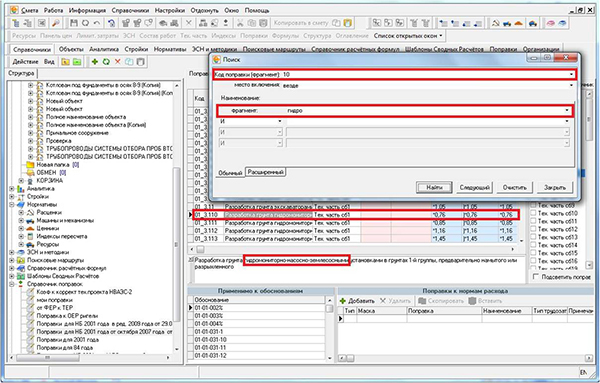Tick the 'Тех. часть сб11' checkbox
Screen dimensions: 600x383
coord(533,222)
